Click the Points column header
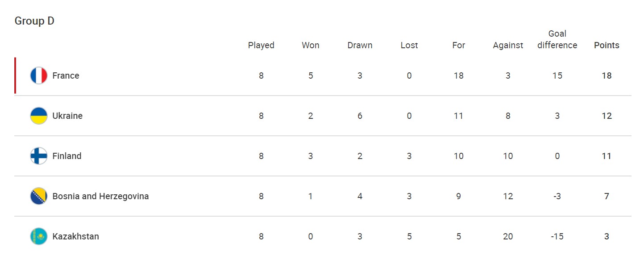The width and height of the screenshot is (644, 264). (x=607, y=45)
